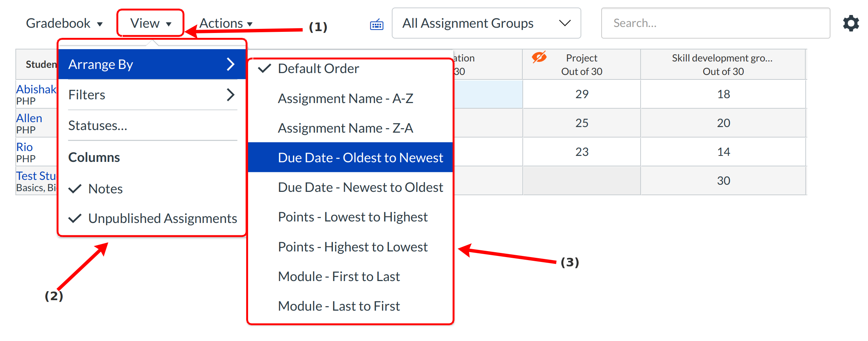Choose Due Date - Oldest to Newest
868x341 pixels.
[x=360, y=158]
